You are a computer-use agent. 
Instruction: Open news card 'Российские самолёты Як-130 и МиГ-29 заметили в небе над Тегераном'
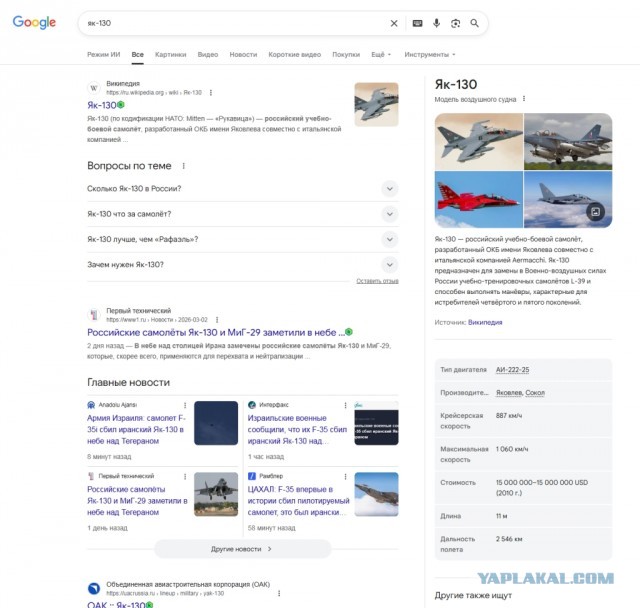pyautogui.click(x=137, y=500)
